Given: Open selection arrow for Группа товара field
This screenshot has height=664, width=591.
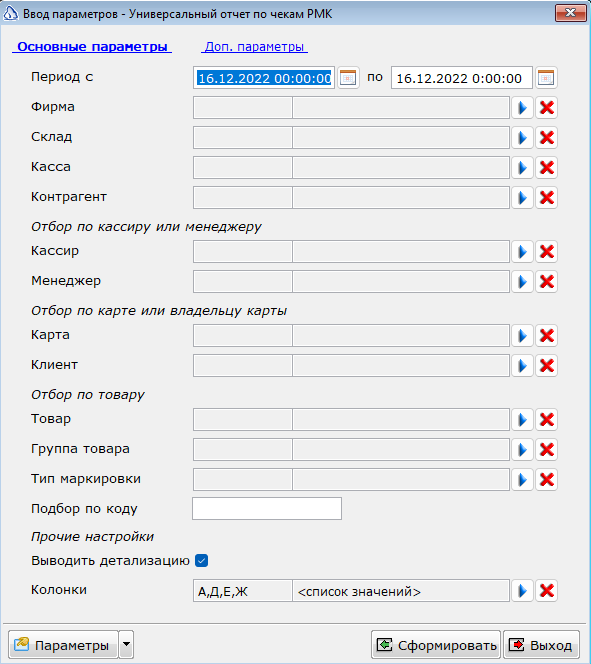Looking at the screenshot, I should coord(522,450).
